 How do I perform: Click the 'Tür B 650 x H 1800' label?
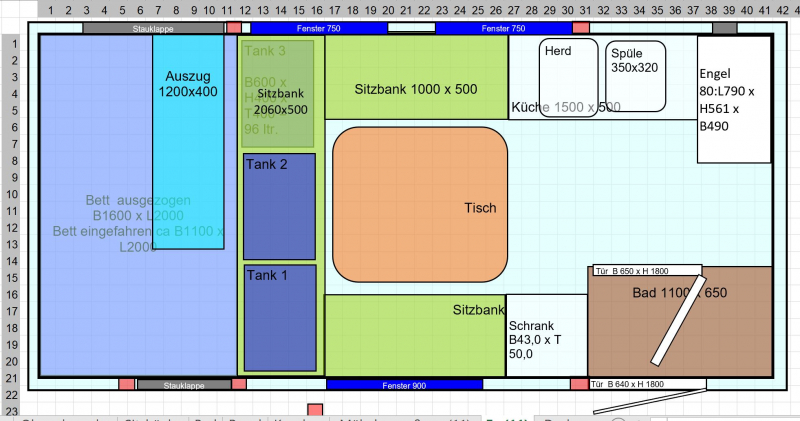632,271
